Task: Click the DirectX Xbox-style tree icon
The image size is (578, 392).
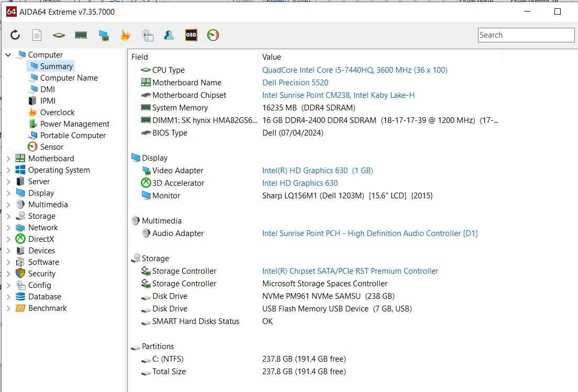Action: click(20, 239)
